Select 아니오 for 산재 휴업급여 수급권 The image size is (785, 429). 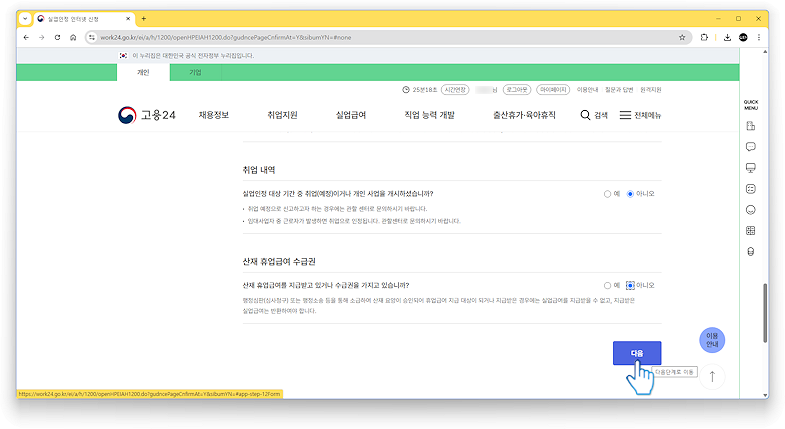click(x=630, y=286)
